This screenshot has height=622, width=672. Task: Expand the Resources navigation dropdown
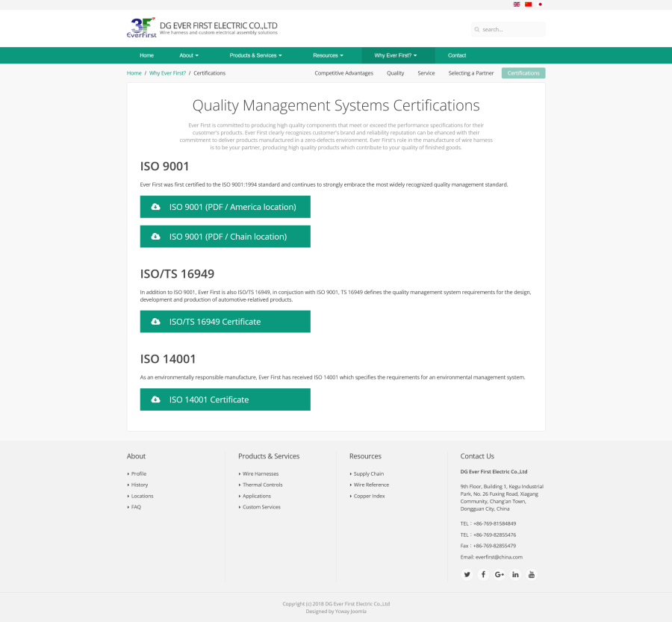[328, 55]
